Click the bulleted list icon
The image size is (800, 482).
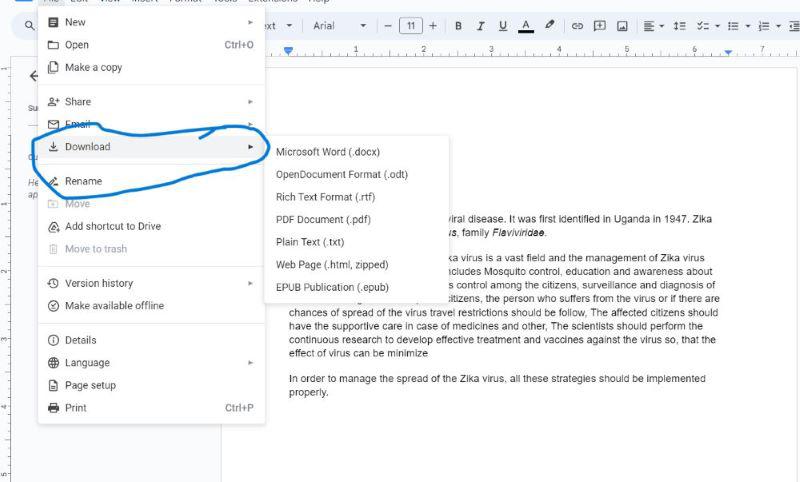pyautogui.click(x=733, y=26)
